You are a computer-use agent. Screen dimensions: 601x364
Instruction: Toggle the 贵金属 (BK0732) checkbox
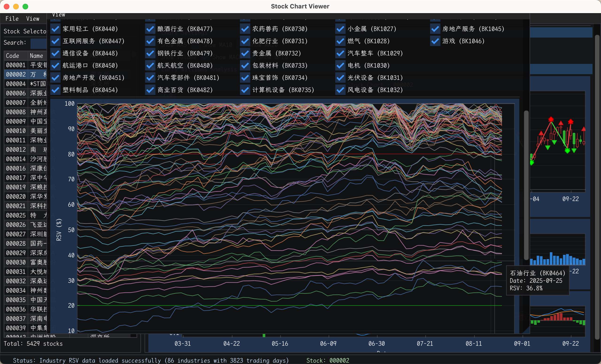tap(245, 53)
